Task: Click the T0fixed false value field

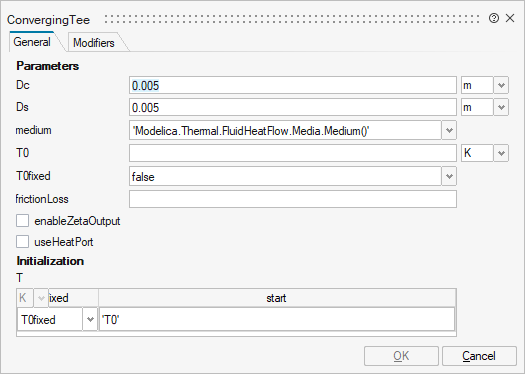Action: coord(285,176)
